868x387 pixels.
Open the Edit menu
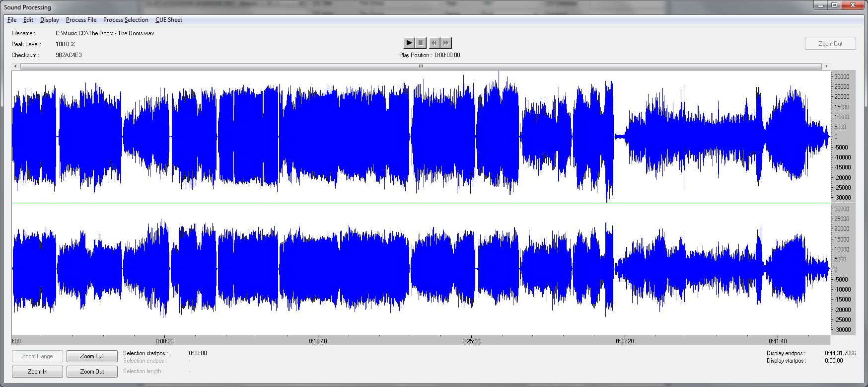pos(28,20)
